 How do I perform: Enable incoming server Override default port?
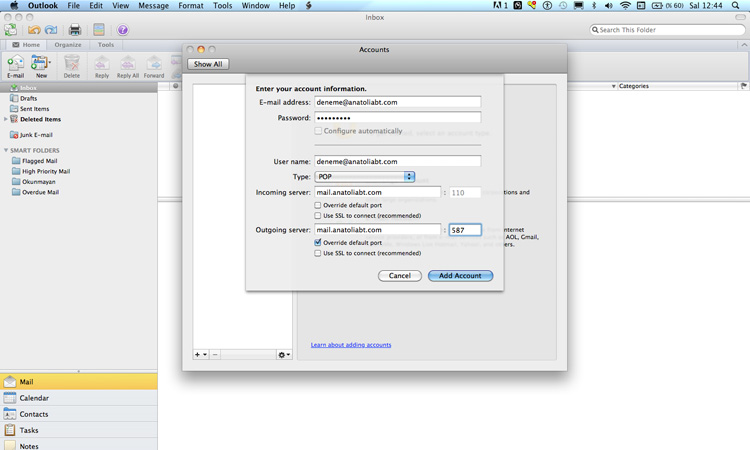click(318, 205)
